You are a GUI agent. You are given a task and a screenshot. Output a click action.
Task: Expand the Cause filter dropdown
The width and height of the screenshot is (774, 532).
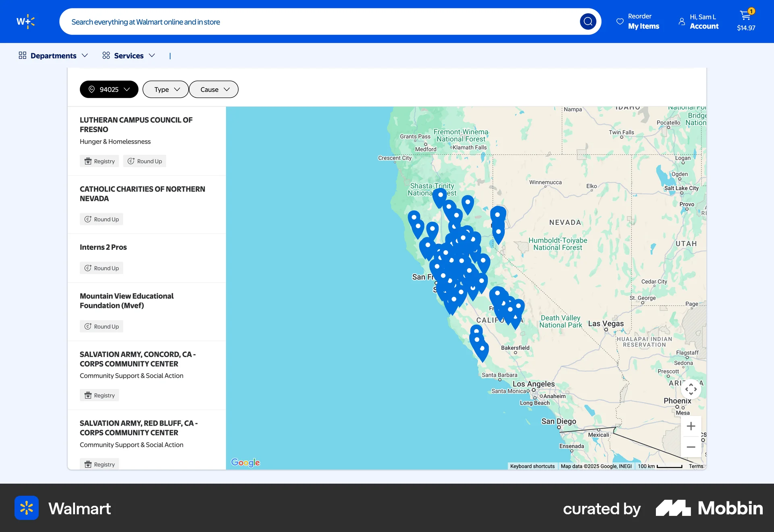click(213, 89)
